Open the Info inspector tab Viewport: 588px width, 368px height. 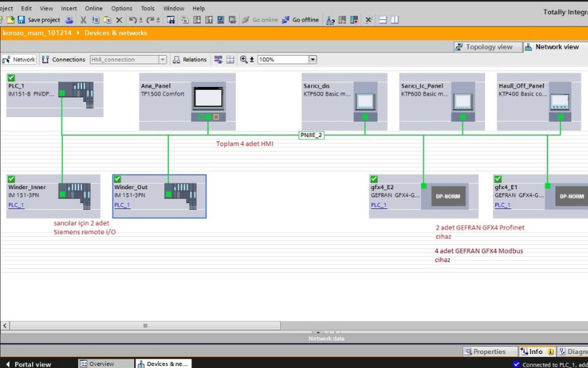[x=537, y=352]
